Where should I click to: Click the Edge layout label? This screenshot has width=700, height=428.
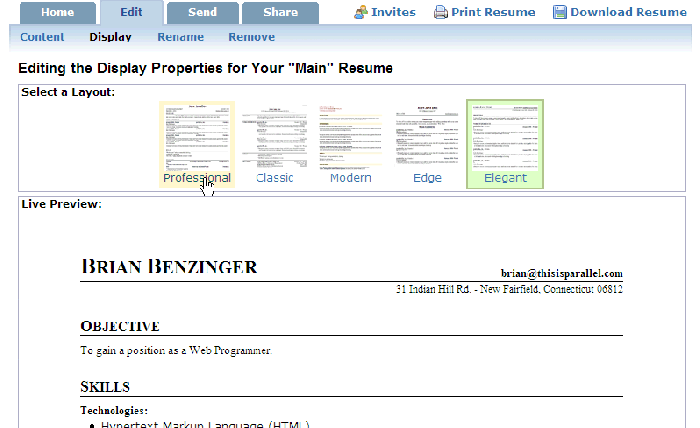coord(427,178)
